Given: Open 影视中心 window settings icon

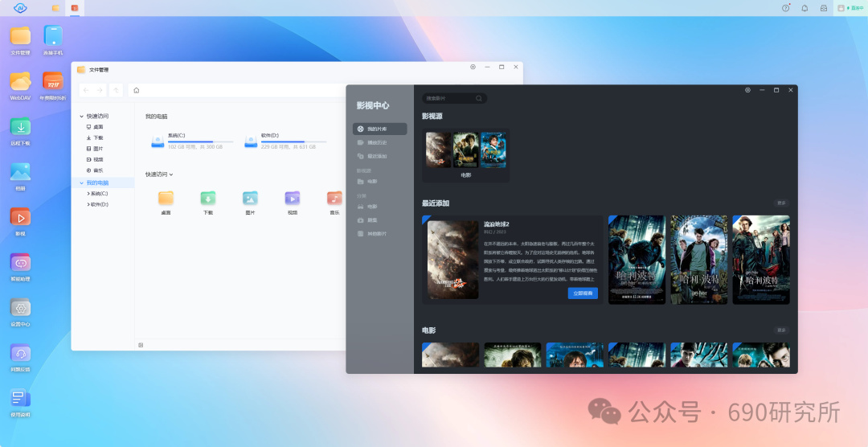Looking at the screenshot, I should [x=747, y=90].
